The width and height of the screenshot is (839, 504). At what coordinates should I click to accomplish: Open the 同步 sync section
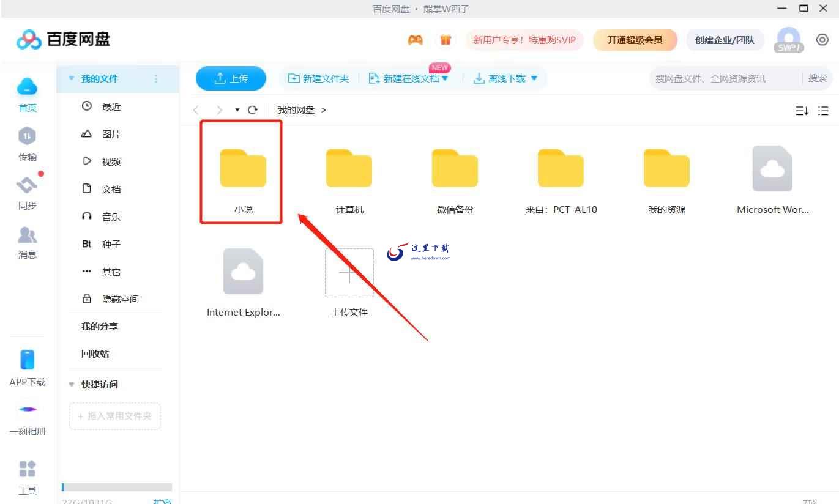pyautogui.click(x=27, y=193)
